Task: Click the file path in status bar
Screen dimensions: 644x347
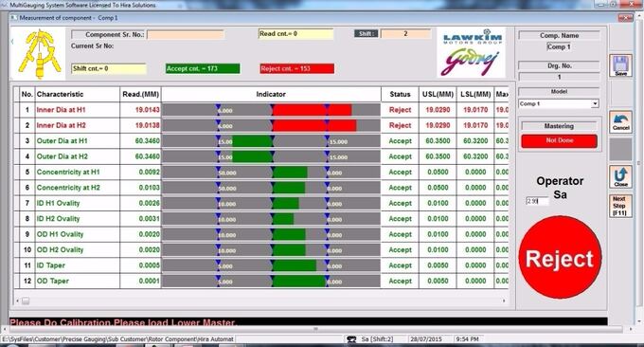Action: 117,339
